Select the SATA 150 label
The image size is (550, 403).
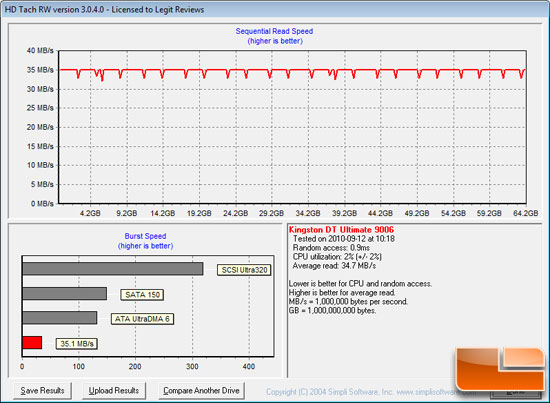(x=142, y=295)
